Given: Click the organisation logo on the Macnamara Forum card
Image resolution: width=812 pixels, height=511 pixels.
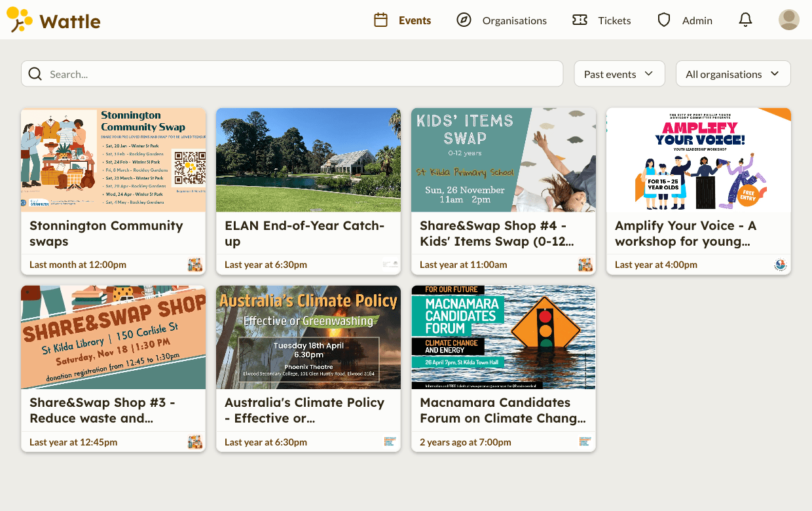Looking at the screenshot, I should [x=584, y=442].
